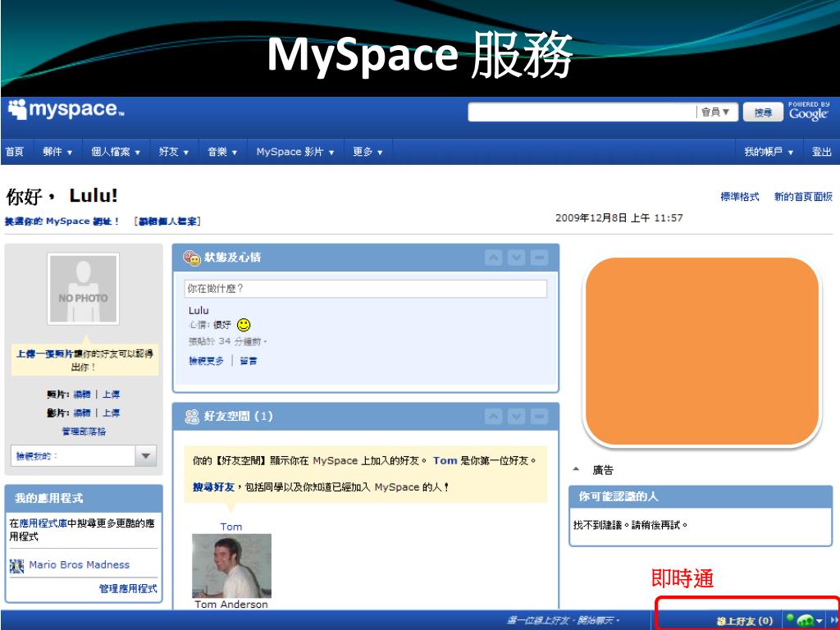Click the date text 2009年12月8日 上午 11:57
The image size is (840, 630).
point(619,218)
